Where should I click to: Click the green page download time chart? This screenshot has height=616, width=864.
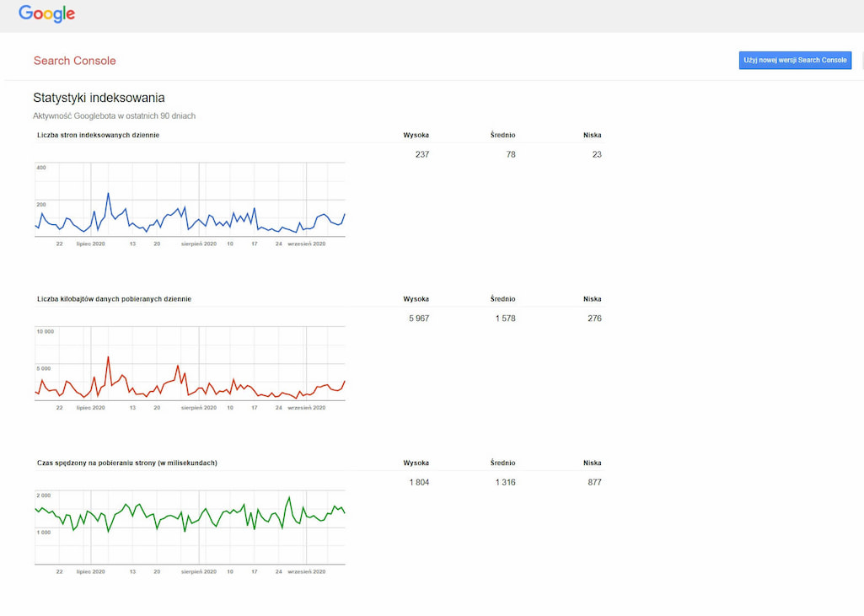[190, 527]
